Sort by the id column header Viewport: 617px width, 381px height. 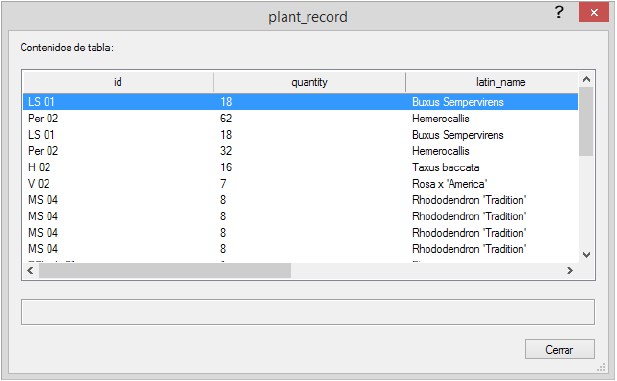coord(118,82)
